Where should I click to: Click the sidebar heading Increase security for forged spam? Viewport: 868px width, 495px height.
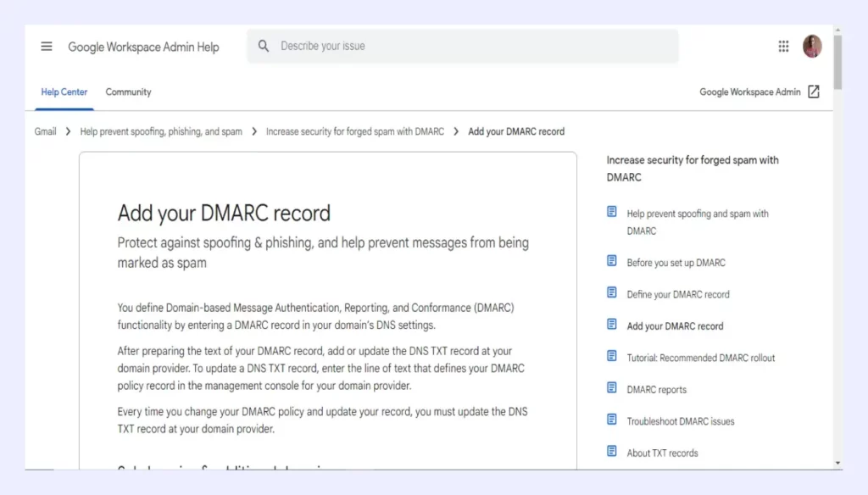coord(692,169)
